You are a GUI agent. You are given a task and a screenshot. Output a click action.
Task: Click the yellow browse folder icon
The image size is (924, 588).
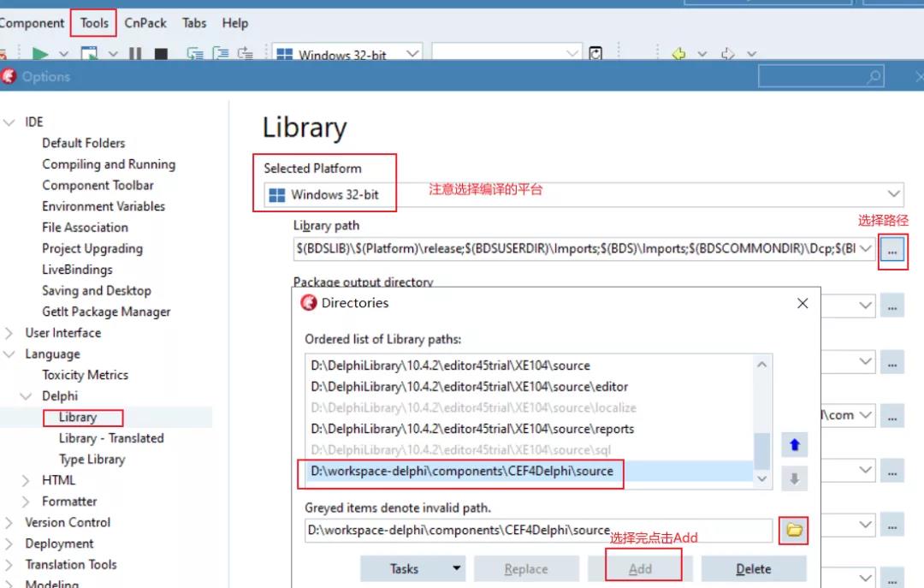[794, 530]
